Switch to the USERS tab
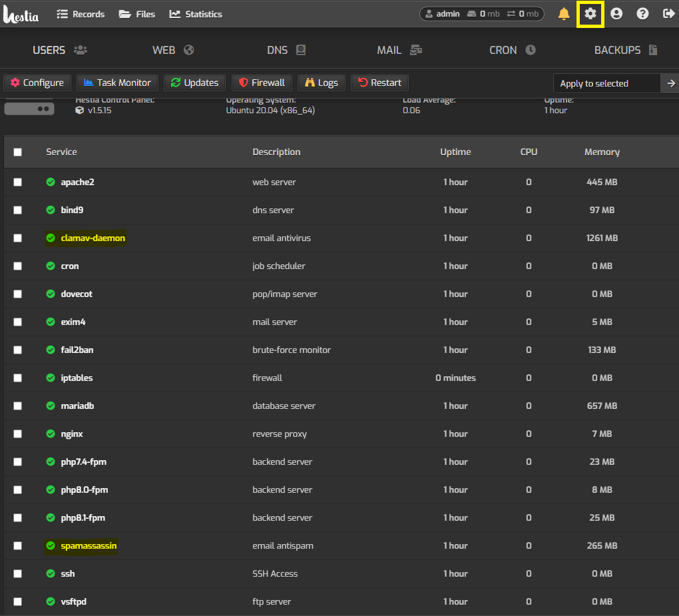679x616 pixels. [60, 50]
